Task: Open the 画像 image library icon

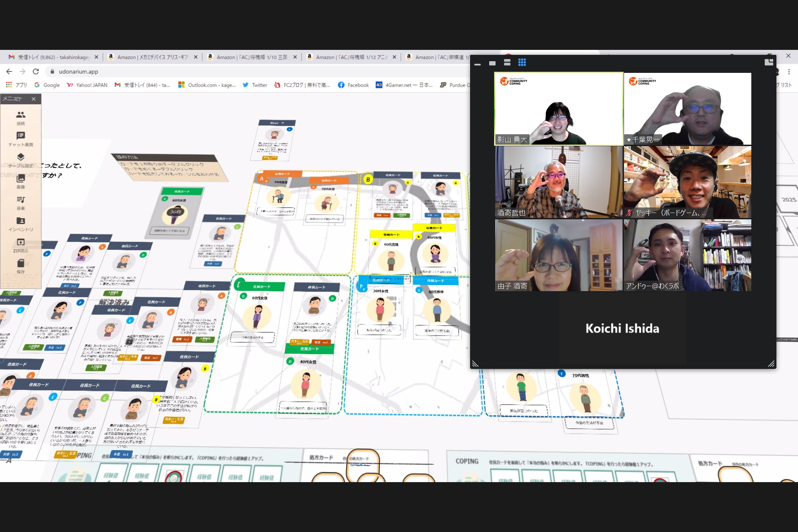Action: tap(21, 179)
